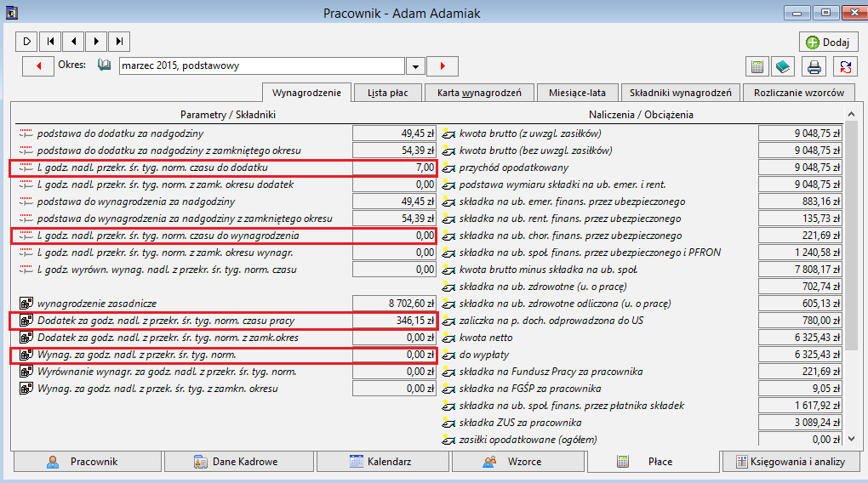Image resolution: width=868 pixels, height=483 pixels.
Task: Switch to the Lista płac tab
Action: coord(387,93)
